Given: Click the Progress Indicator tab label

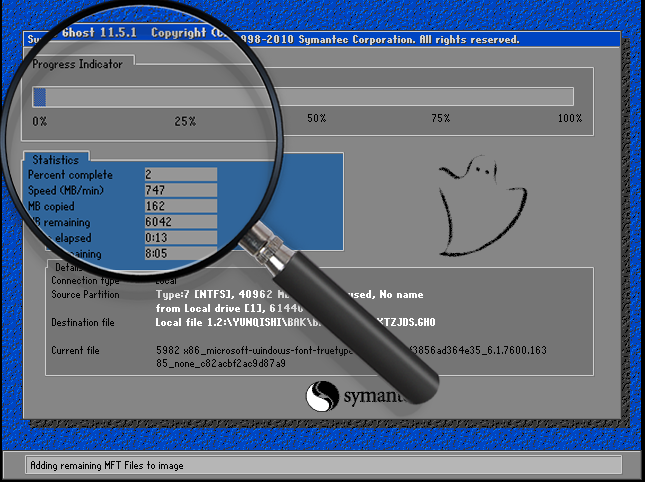Looking at the screenshot, I should pyautogui.click(x=77, y=64).
